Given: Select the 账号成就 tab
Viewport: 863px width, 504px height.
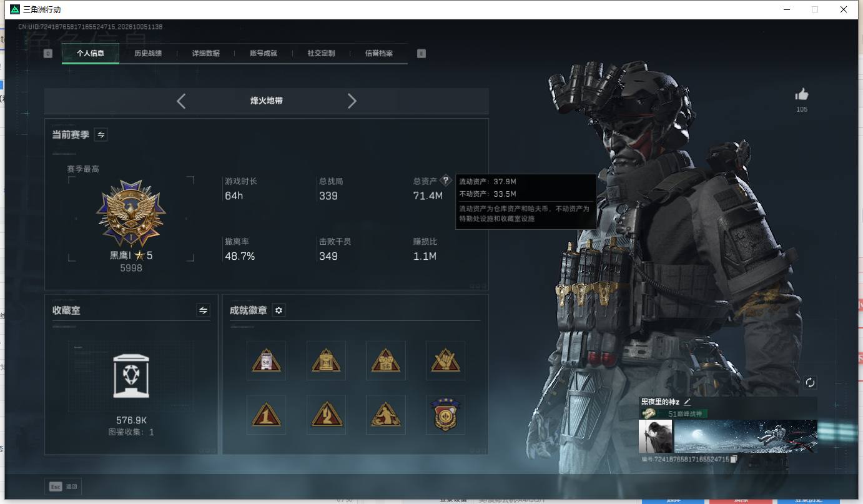Looking at the screenshot, I should 264,54.
